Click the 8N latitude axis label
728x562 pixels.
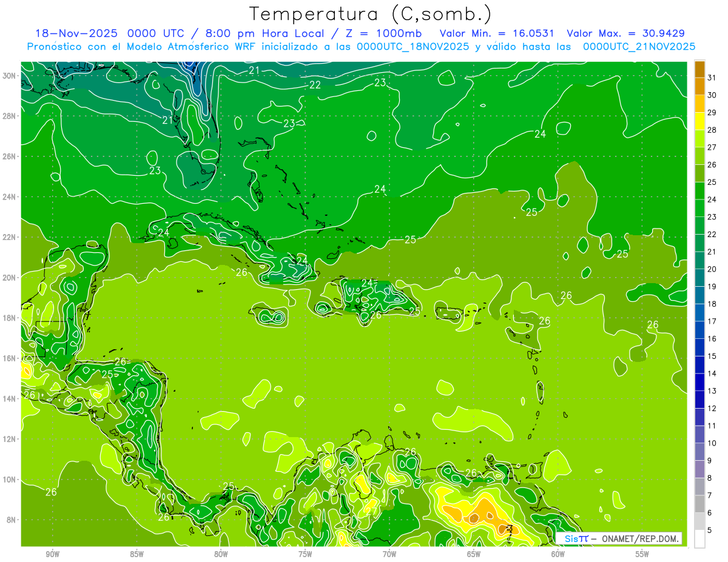pos(12,520)
